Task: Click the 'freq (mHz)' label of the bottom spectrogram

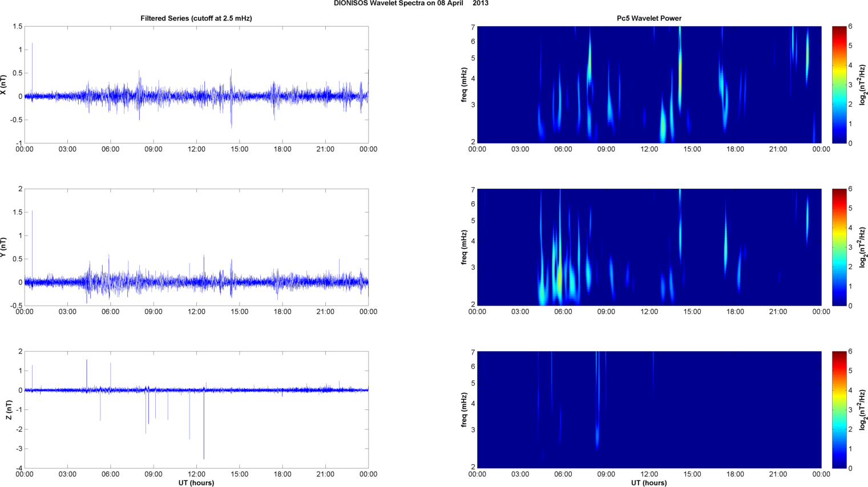Action: pos(464,410)
